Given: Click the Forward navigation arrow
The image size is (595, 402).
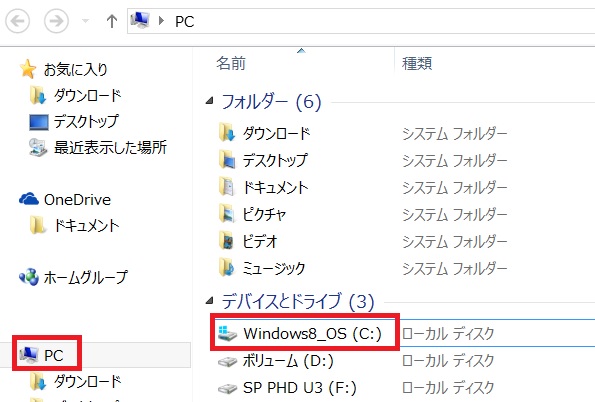Looking at the screenshot, I should [x=56, y=21].
